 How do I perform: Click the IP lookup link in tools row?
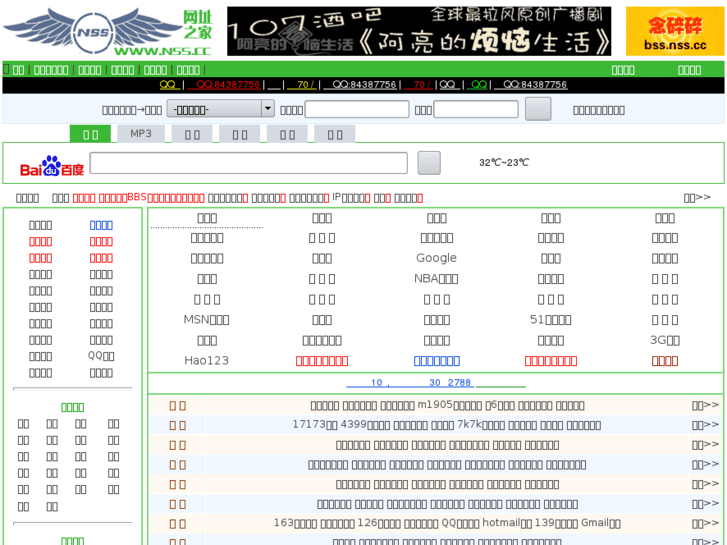(x=351, y=198)
